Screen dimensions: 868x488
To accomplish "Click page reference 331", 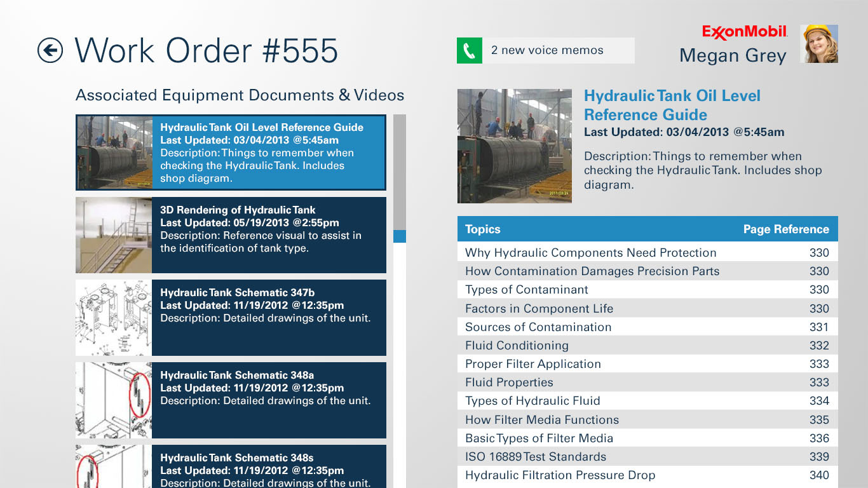I will [x=819, y=327].
